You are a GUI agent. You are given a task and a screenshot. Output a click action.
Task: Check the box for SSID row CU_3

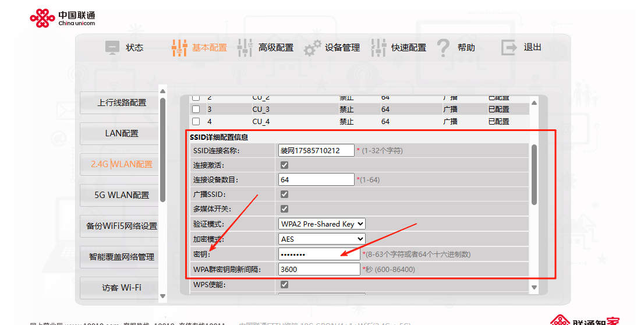196,109
